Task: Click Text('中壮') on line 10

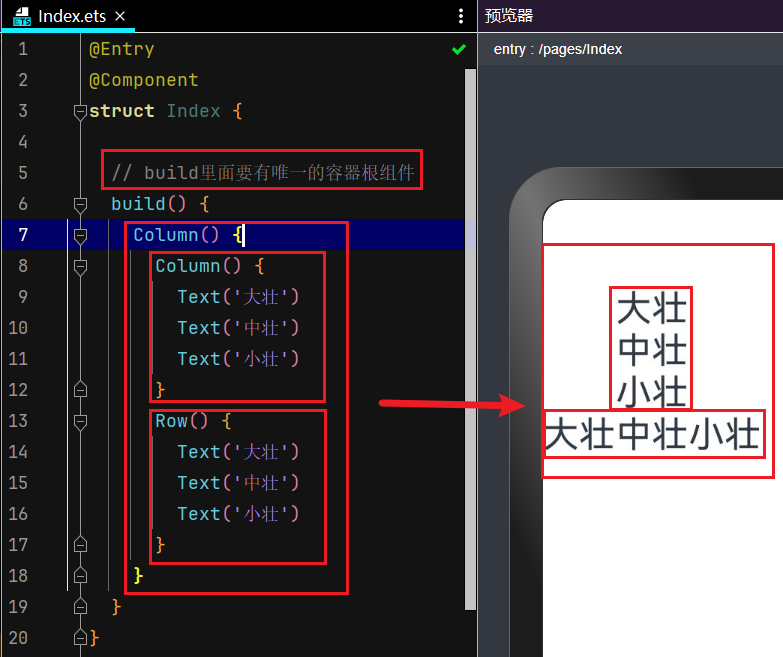Action: pyautogui.click(x=238, y=328)
